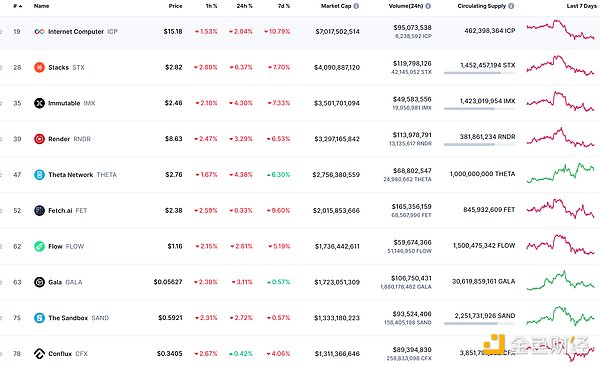Sort the table by 24h % header
Screen dimensions: 600x366
244,6
